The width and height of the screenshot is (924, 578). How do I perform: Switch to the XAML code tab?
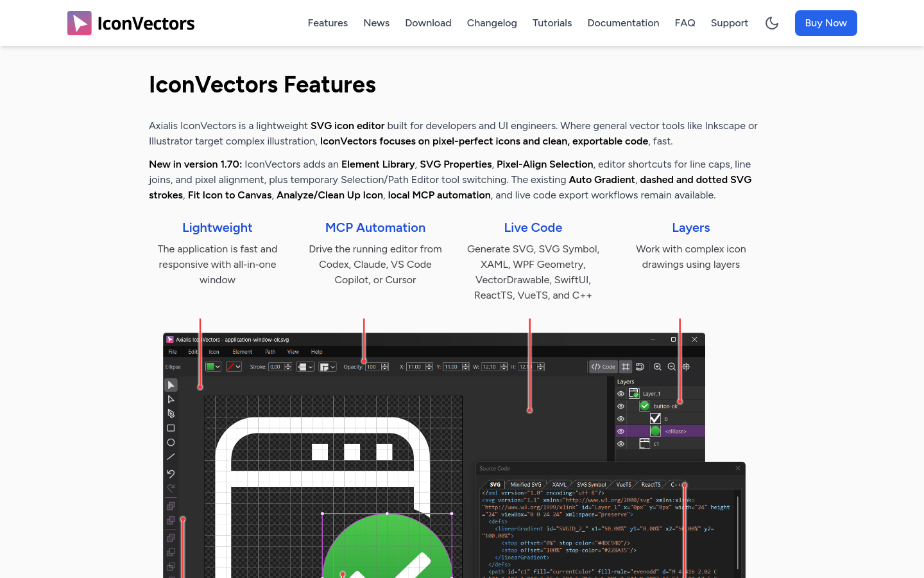tap(560, 485)
